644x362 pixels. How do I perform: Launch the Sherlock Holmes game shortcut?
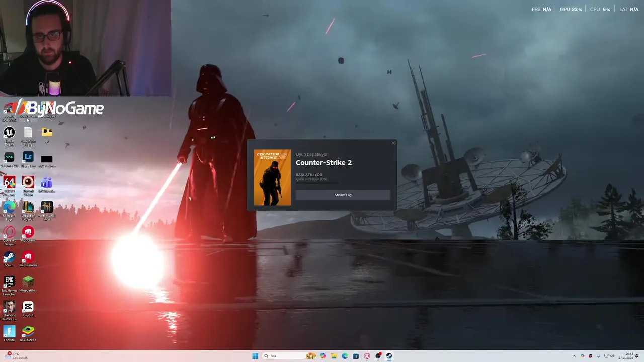(x=9, y=310)
